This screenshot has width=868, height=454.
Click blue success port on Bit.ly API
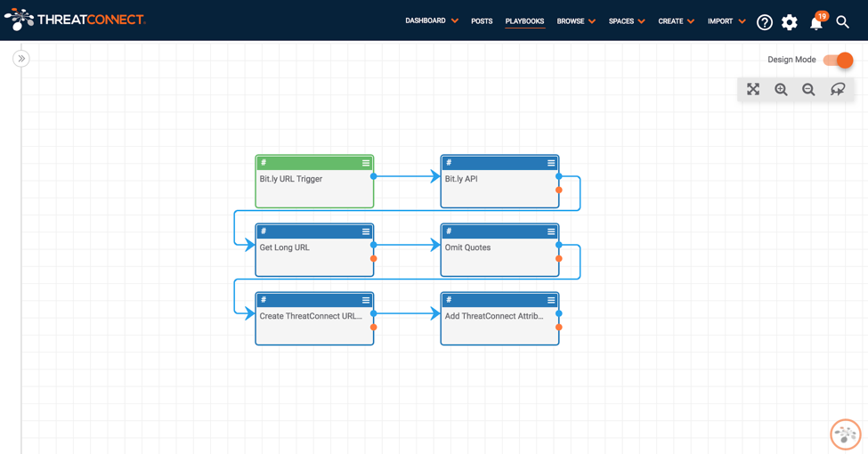[x=559, y=176]
